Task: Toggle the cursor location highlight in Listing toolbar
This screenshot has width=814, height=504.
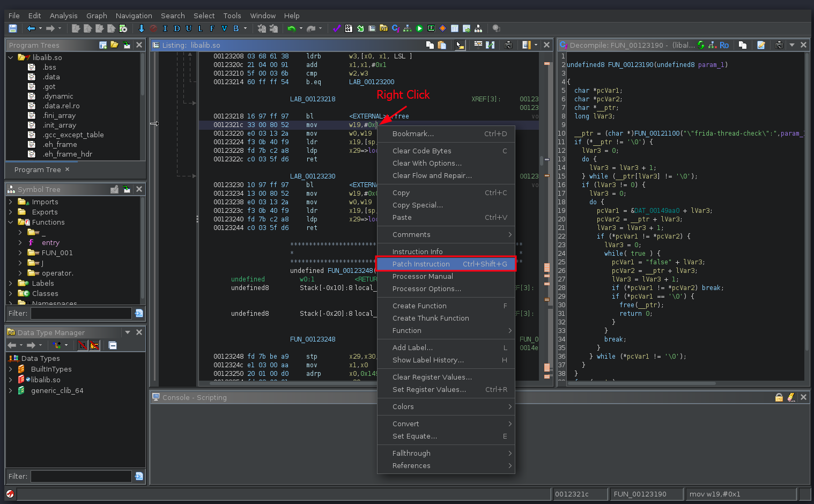Action: (460, 45)
